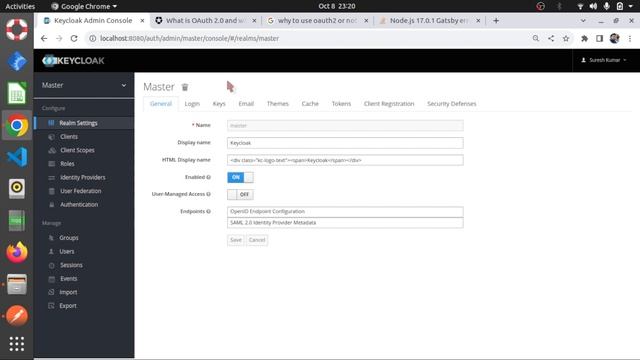Open Show Applications grid
This screenshot has height=360, width=640.
(x=17, y=344)
